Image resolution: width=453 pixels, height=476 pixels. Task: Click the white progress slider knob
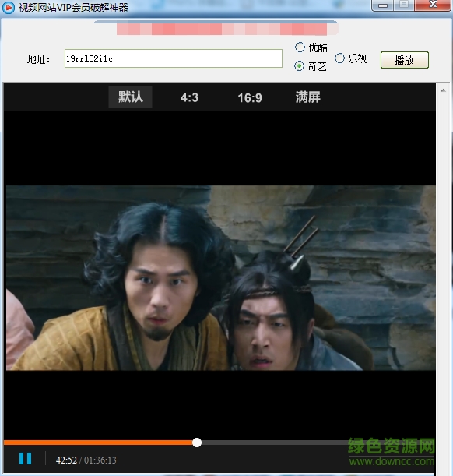197,443
